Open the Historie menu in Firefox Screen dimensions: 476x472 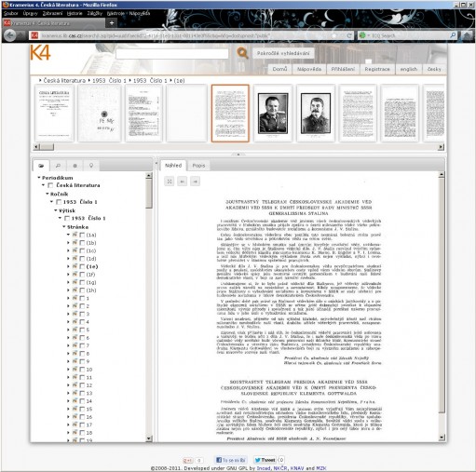coord(75,13)
